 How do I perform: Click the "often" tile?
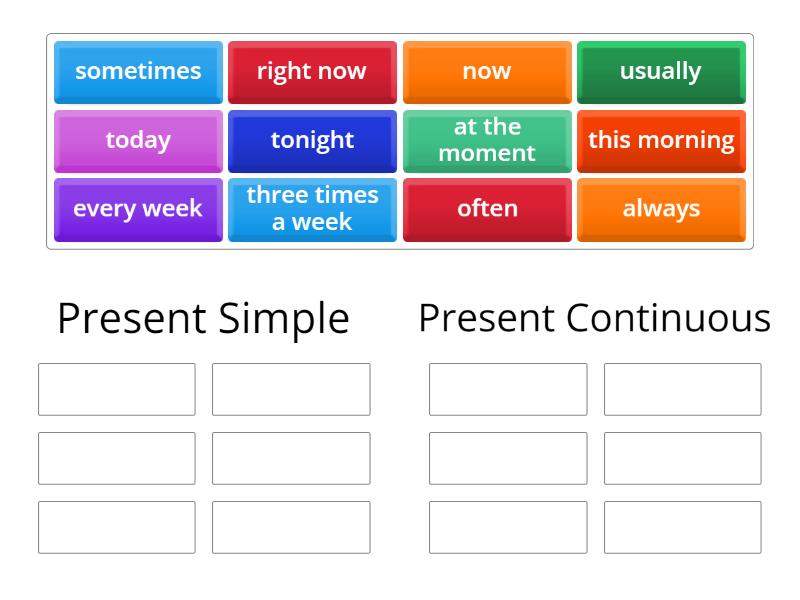tap(487, 209)
